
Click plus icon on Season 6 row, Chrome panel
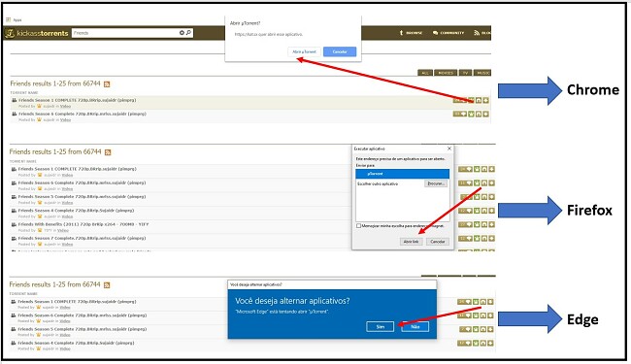(x=485, y=114)
